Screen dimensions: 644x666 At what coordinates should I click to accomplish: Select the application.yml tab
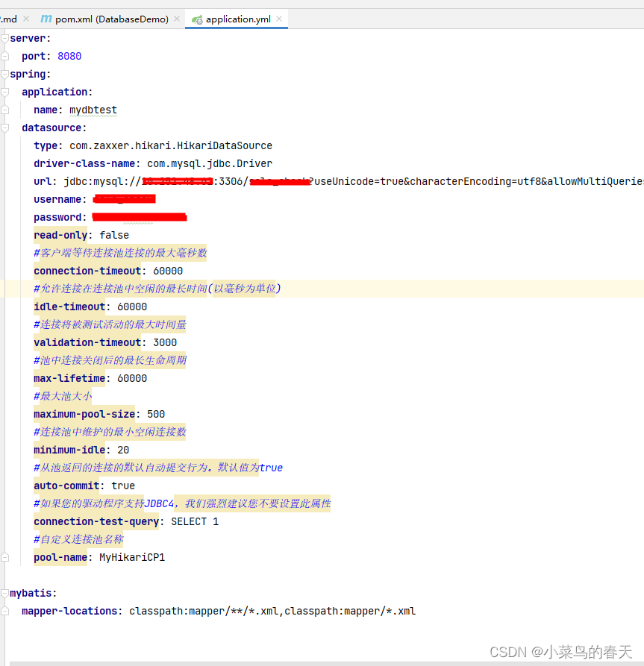[238, 19]
